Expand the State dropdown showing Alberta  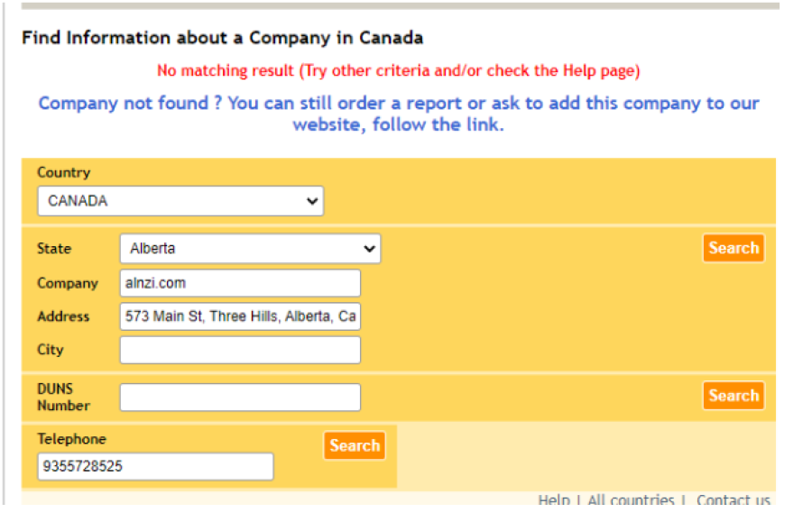tap(250, 249)
